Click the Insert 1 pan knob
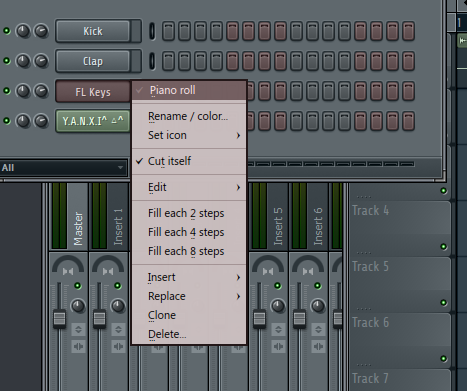Viewport: 467px width, 391px height. (x=118, y=306)
